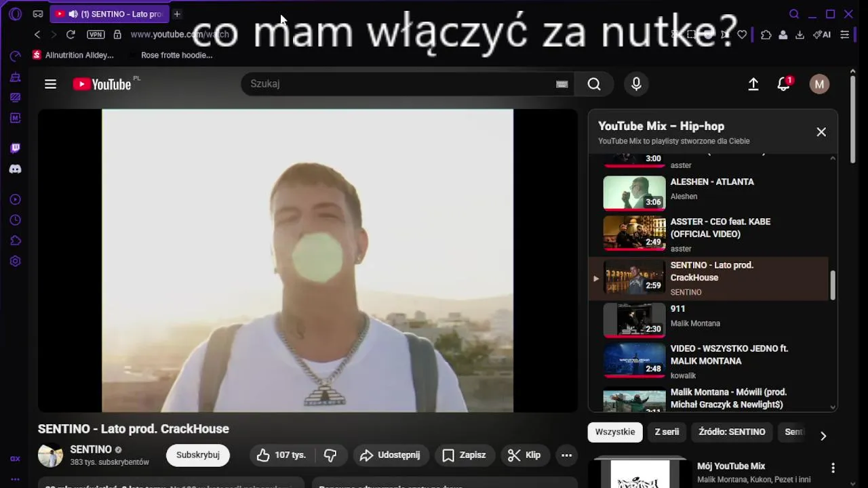Open Discord in the sidebar
The width and height of the screenshot is (868, 488).
pyautogui.click(x=15, y=169)
